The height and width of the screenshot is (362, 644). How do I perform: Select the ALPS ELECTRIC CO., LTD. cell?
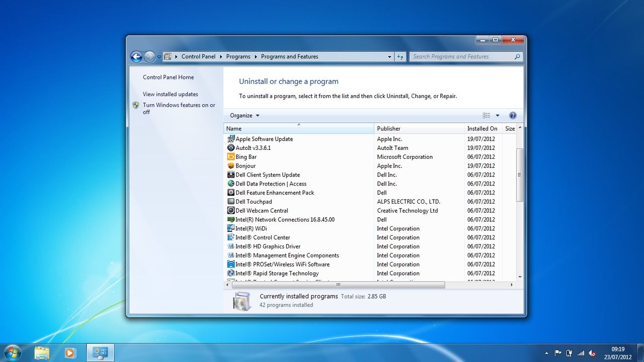pyautogui.click(x=409, y=202)
